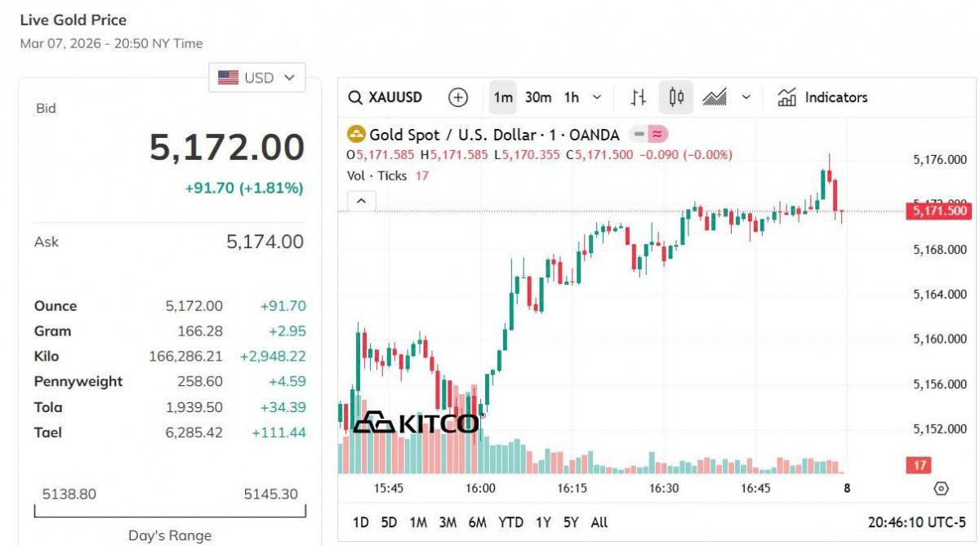Switch to the 1m interval

pos(503,98)
